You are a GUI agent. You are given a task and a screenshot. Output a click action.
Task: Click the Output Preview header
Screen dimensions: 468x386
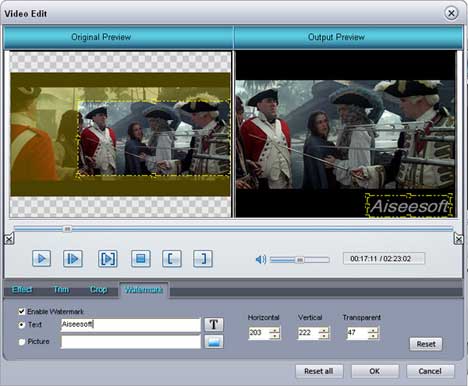(349, 37)
